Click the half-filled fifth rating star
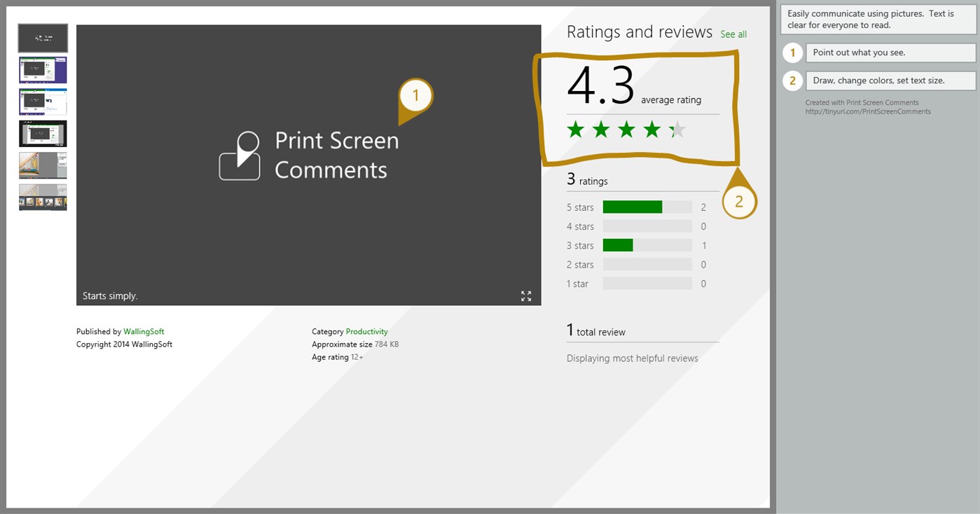This screenshot has width=980, height=514. coord(677,130)
